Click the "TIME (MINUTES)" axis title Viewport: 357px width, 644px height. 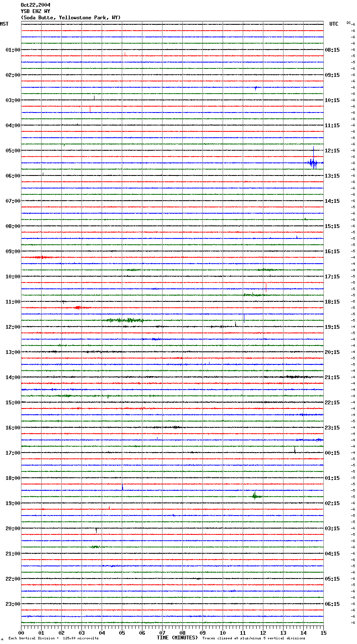coord(177,638)
